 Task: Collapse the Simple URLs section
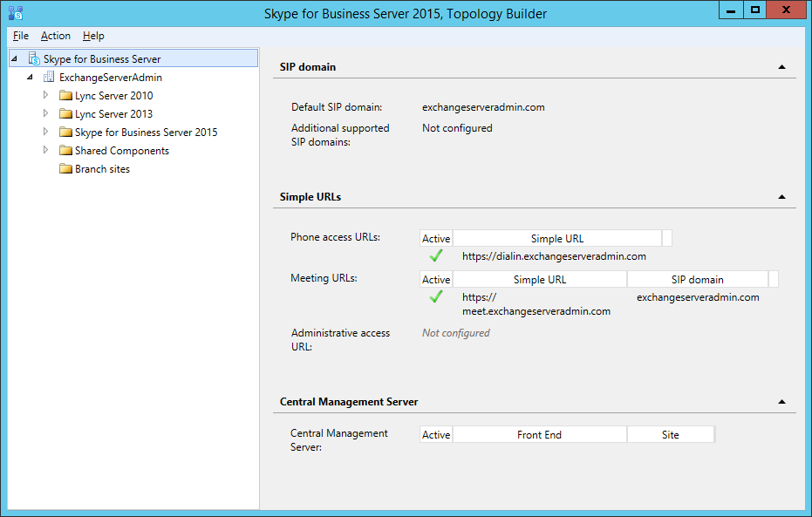(782, 197)
